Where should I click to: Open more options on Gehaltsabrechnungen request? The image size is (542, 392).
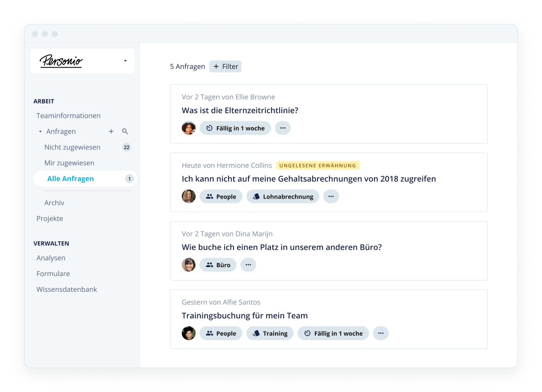coord(331,196)
